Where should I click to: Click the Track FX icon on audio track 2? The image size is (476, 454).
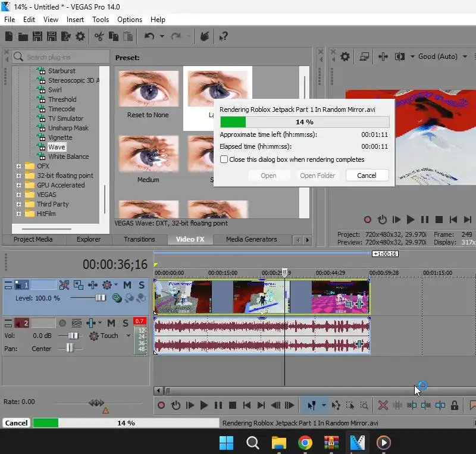91,323
